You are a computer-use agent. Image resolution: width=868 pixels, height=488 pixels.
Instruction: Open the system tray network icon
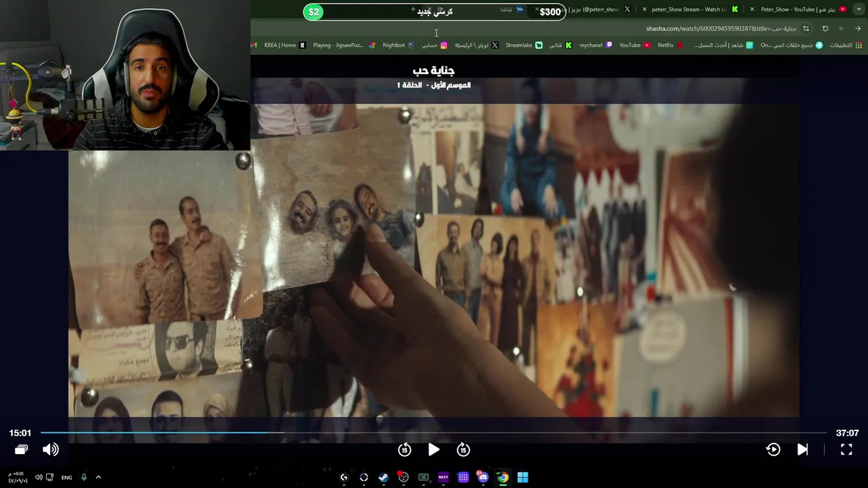pos(50,477)
